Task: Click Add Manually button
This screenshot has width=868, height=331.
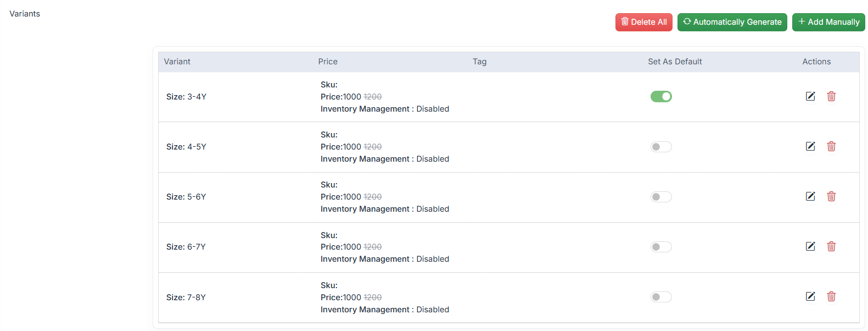Action: coord(828,22)
